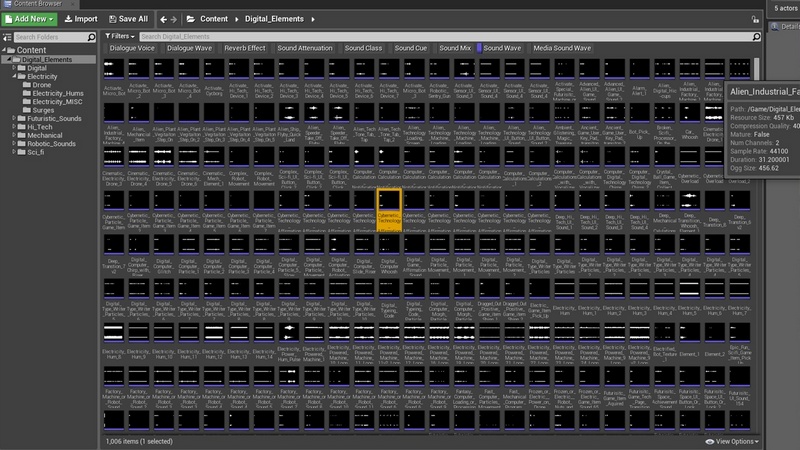This screenshot has height=450, width=800.
Task: Open the Filters dropdown
Action: (120, 37)
